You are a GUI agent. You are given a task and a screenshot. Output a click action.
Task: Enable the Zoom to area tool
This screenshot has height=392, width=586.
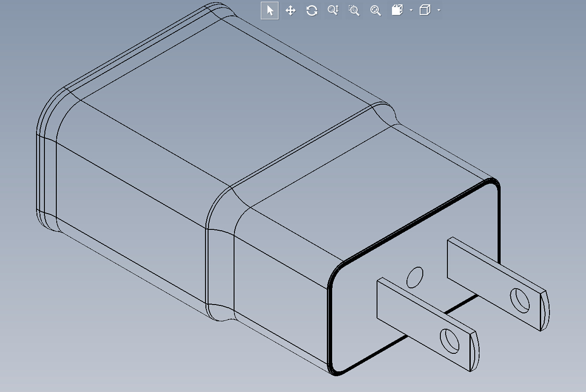click(x=354, y=11)
